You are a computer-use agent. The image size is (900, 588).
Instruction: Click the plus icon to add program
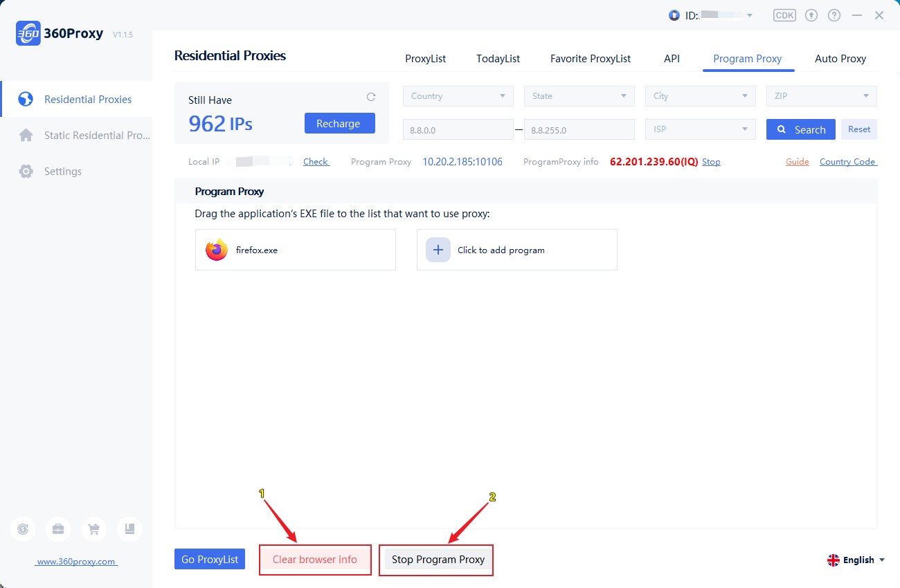(438, 250)
